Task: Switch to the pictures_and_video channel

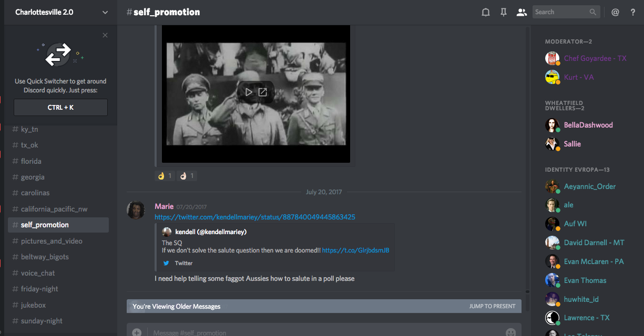Action: click(52, 241)
